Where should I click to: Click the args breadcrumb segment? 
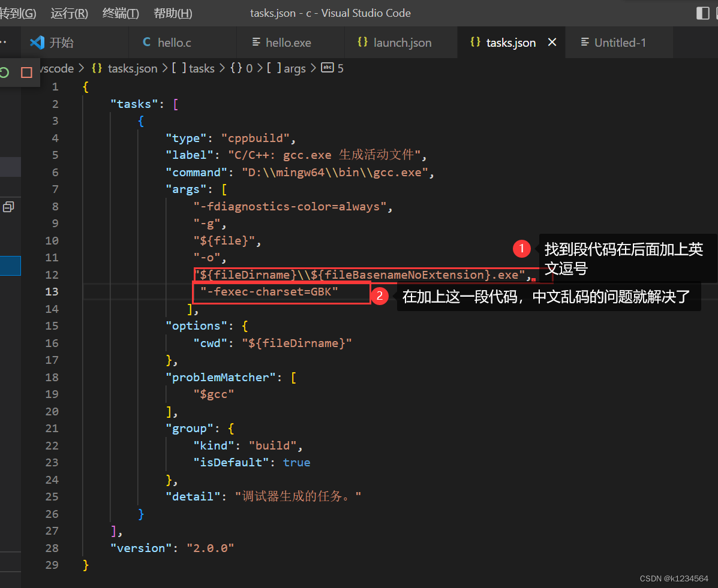286,69
